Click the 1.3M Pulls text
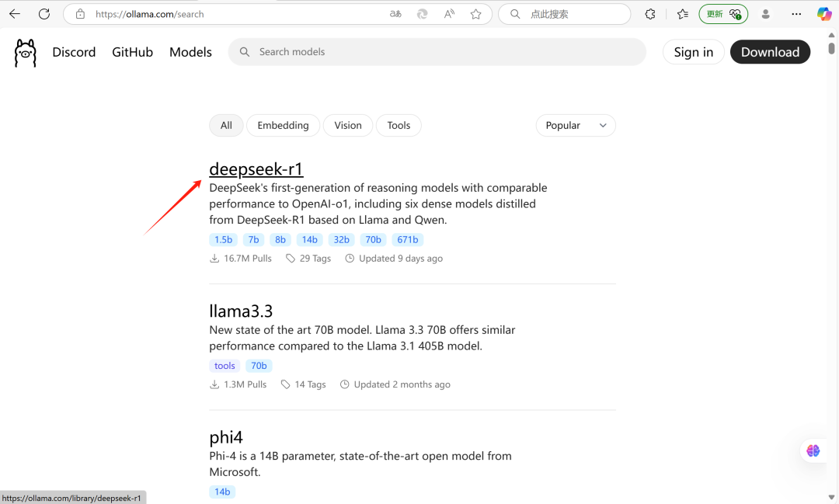The width and height of the screenshot is (839, 504). click(x=245, y=384)
